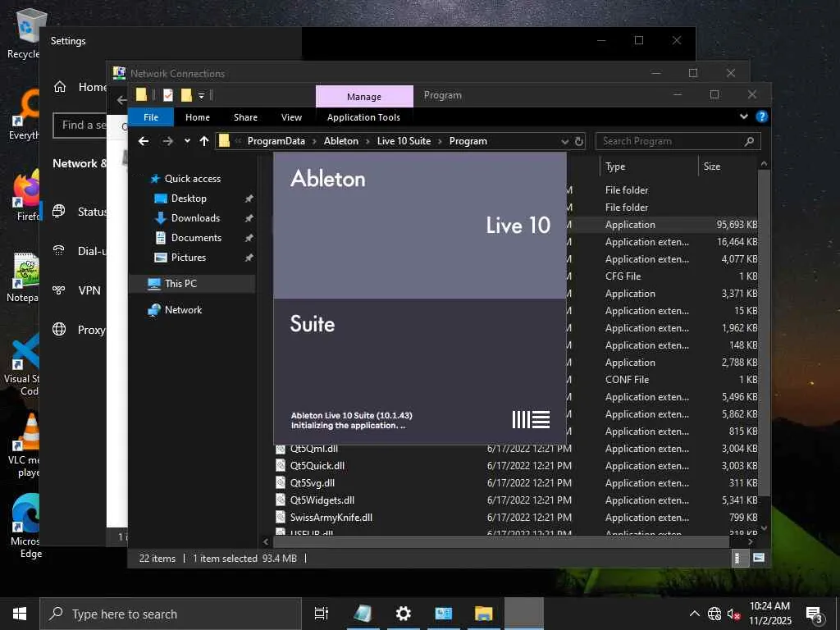Click the taskbar Type here to search box

(x=171, y=614)
